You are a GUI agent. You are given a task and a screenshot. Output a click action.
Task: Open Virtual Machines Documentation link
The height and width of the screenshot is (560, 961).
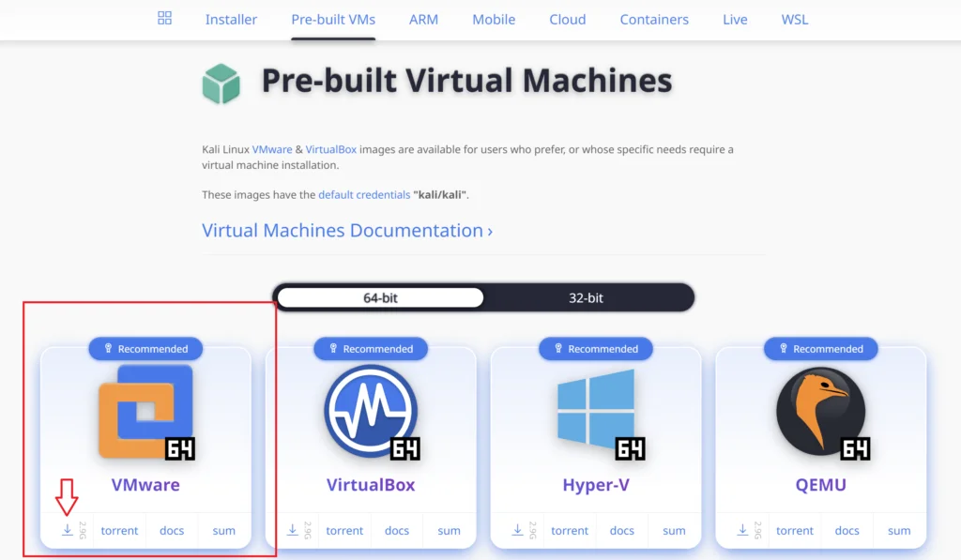coord(347,231)
